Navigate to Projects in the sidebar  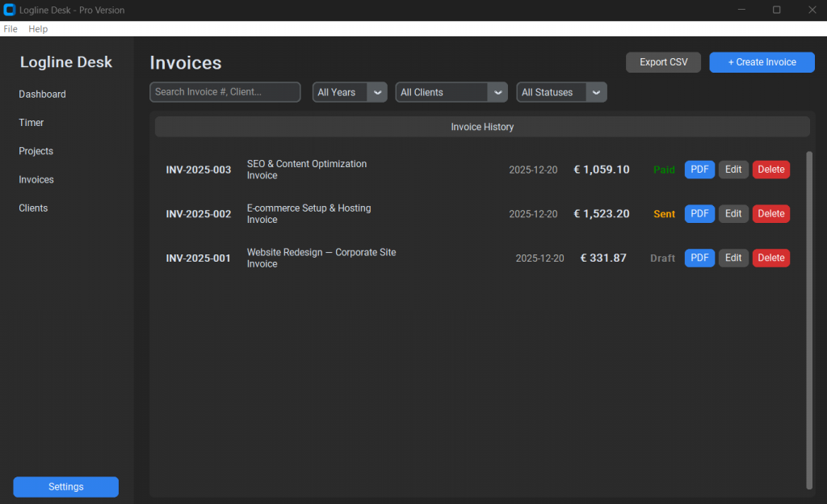[x=36, y=151]
